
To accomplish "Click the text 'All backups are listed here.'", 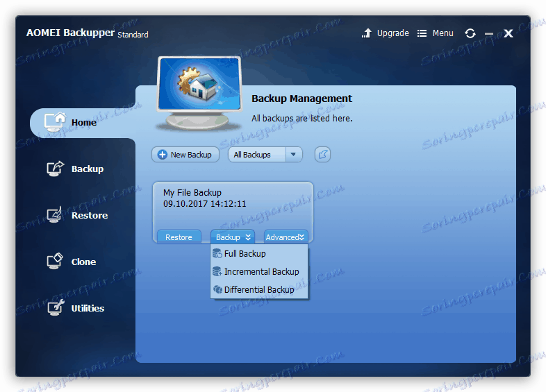I will (x=302, y=119).
